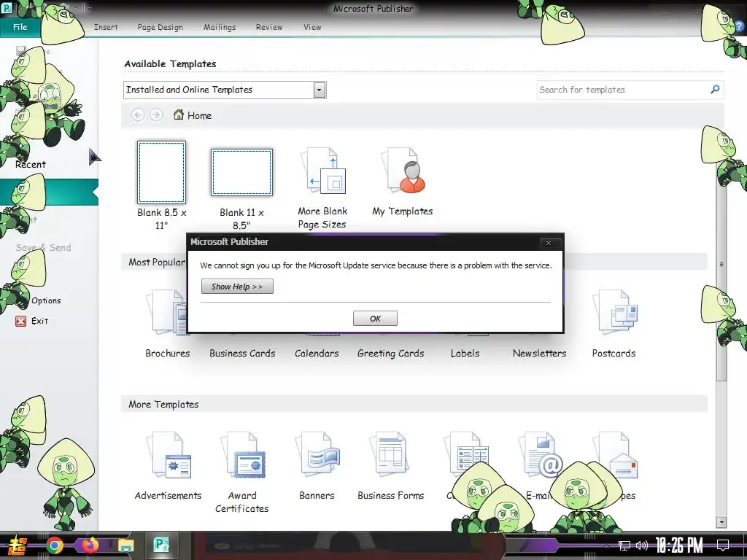This screenshot has height=560, width=747.
Task: Click OK in the Microsoft Publisher dialog
Action: pos(375,319)
